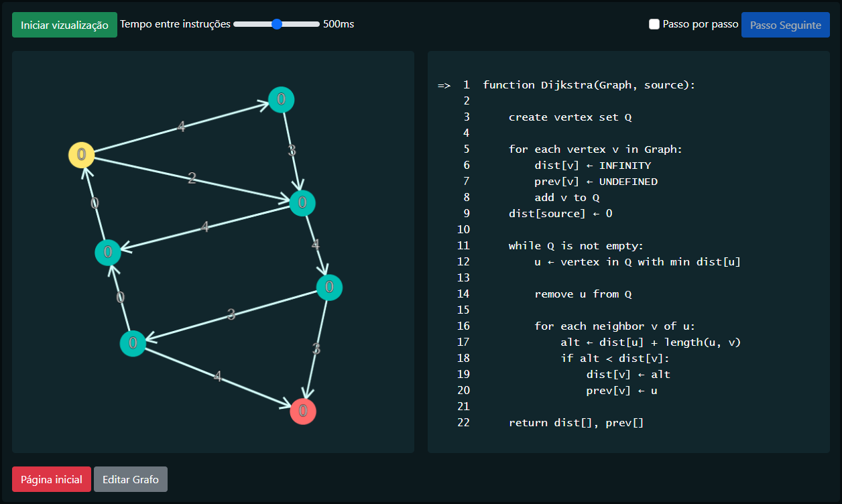
Task: Click code line 'dist[source] ← 0'
Action: coord(560,214)
